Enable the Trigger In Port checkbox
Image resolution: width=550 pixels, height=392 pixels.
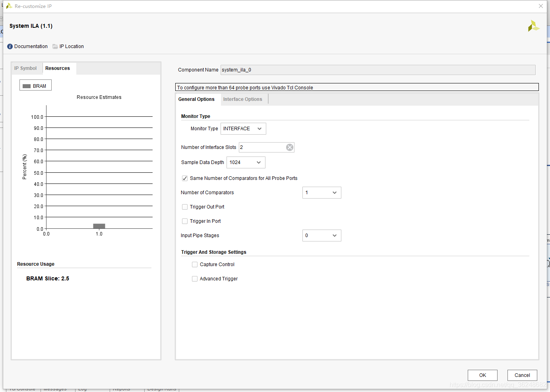(x=185, y=221)
